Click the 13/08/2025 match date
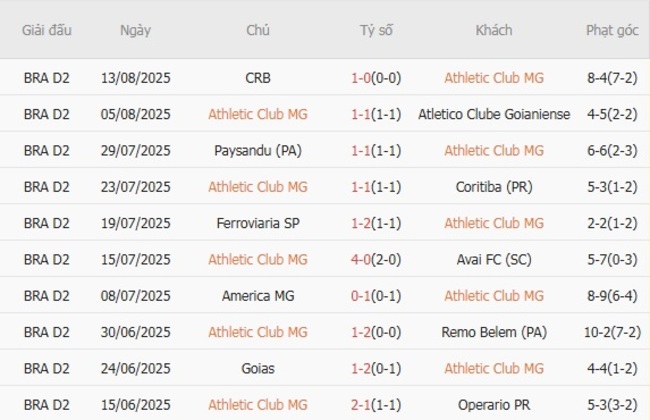This screenshot has height=420, width=650. [135, 78]
